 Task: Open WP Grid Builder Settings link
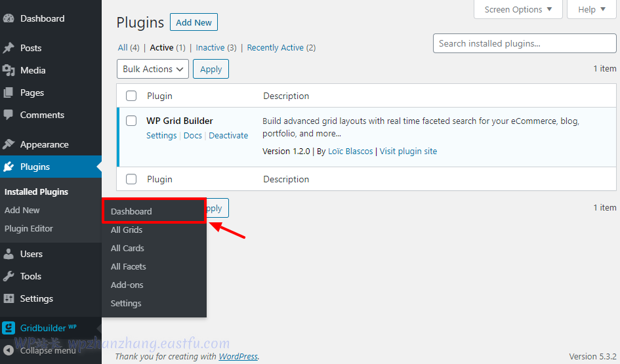point(161,135)
